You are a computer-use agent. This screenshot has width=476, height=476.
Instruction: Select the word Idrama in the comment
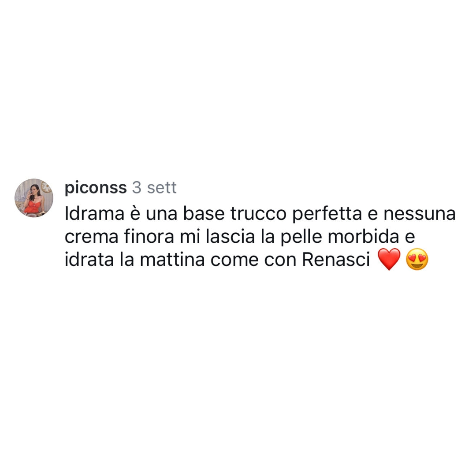(x=94, y=214)
